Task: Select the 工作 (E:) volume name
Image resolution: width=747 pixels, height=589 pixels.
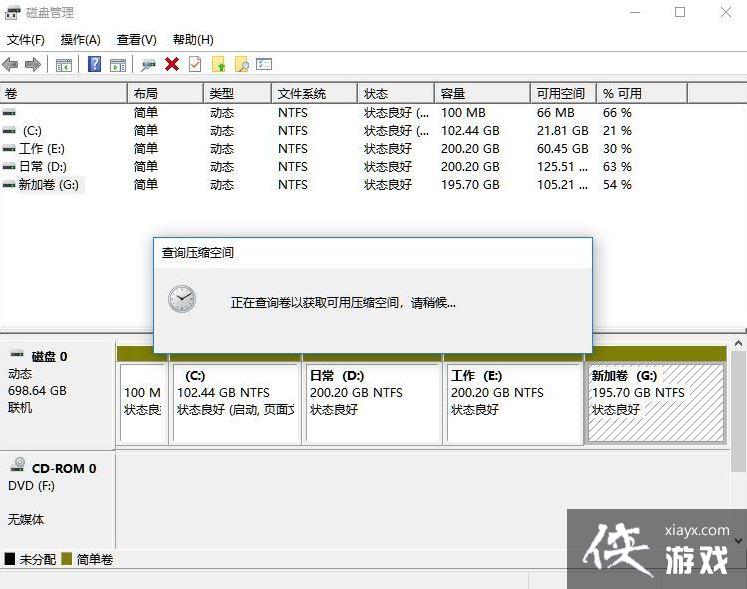Action: pyautogui.click(x=42, y=149)
